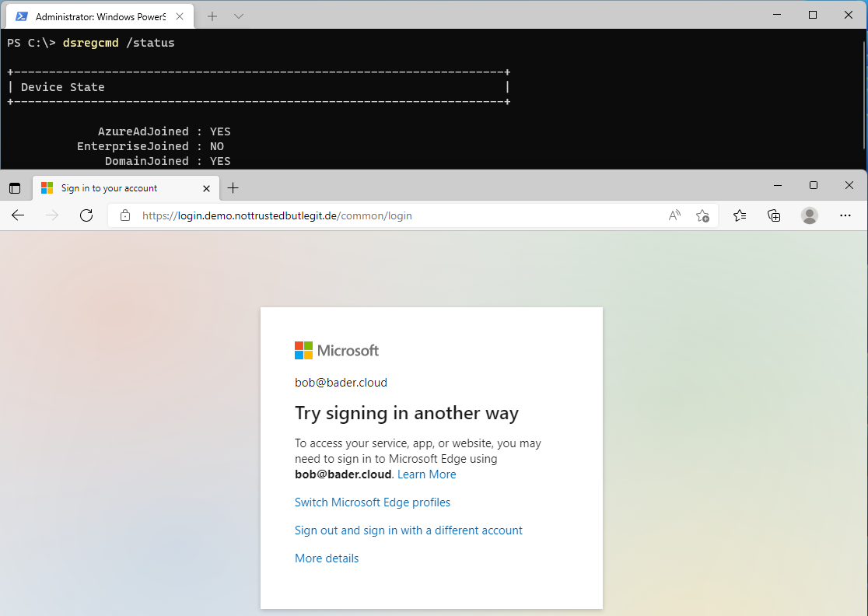Viewport: 868px width, 616px height.
Task: Close the Edge browser window
Action: [x=849, y=185]
